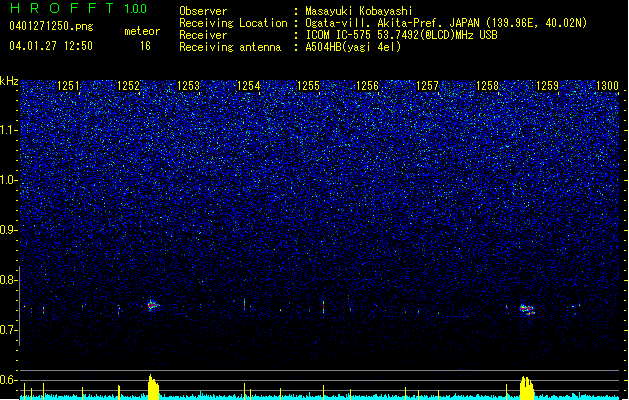The width and height of the screenshot is (629, 400).
Task: Click the 'Observer' field label
Action: (x=203, y=11)
